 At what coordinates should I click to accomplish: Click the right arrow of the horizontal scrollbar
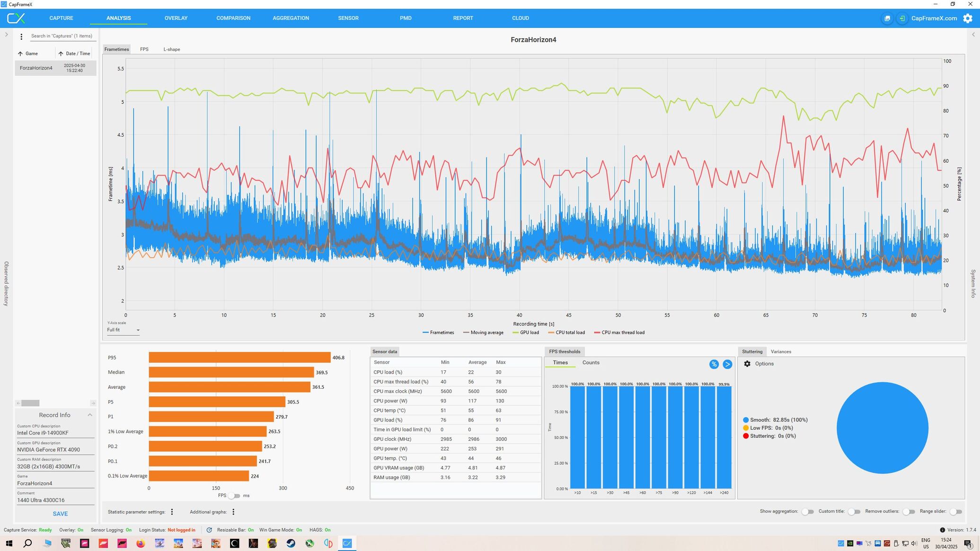93,403
